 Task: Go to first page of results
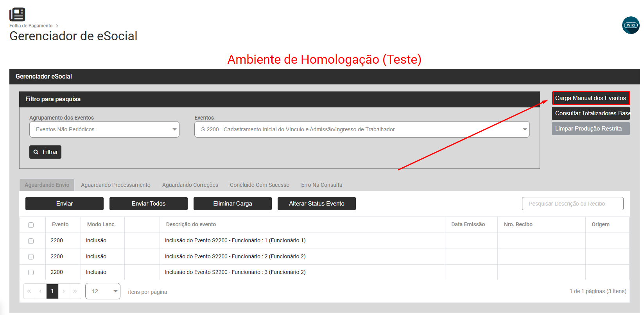29,291
